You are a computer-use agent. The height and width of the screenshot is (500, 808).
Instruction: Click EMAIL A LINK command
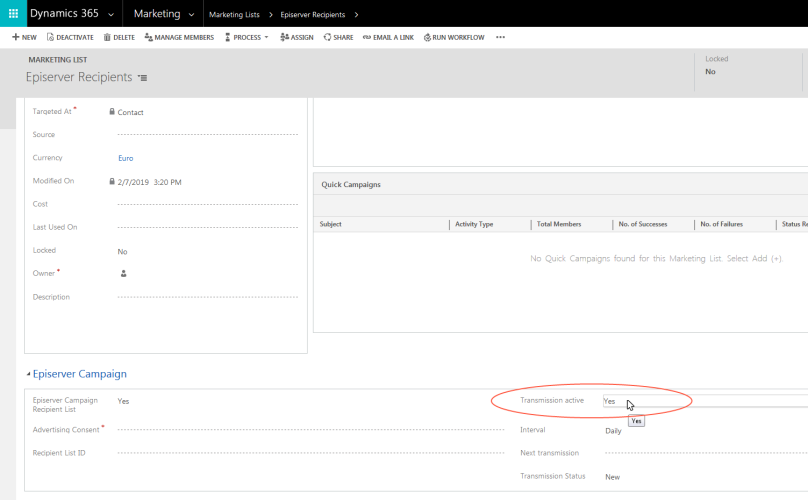(388, 37)
